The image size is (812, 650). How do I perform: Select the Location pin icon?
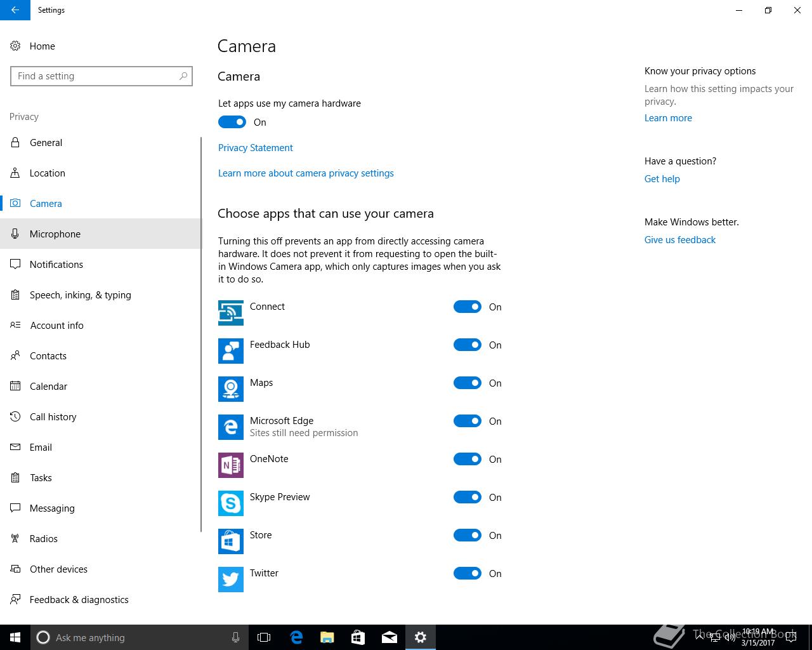[15, 173]
